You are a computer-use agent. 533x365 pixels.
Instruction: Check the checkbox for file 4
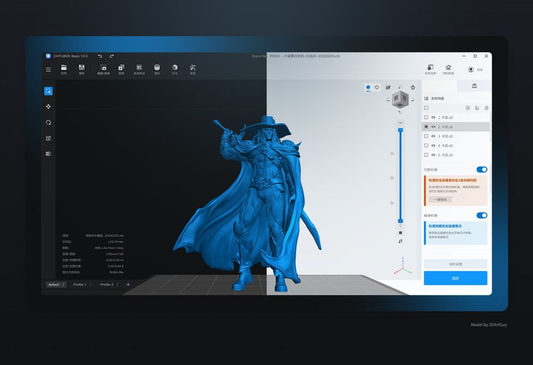pyautogui.click(x=426, y=145)
